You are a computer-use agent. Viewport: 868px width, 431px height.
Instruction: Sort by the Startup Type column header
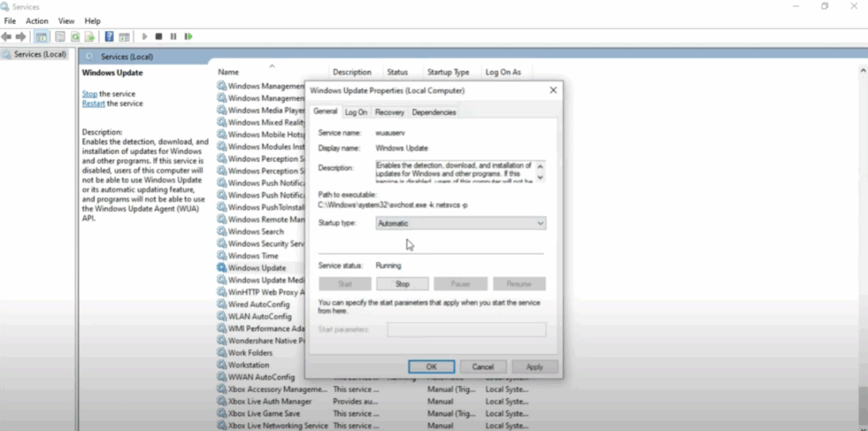[448, 72]
